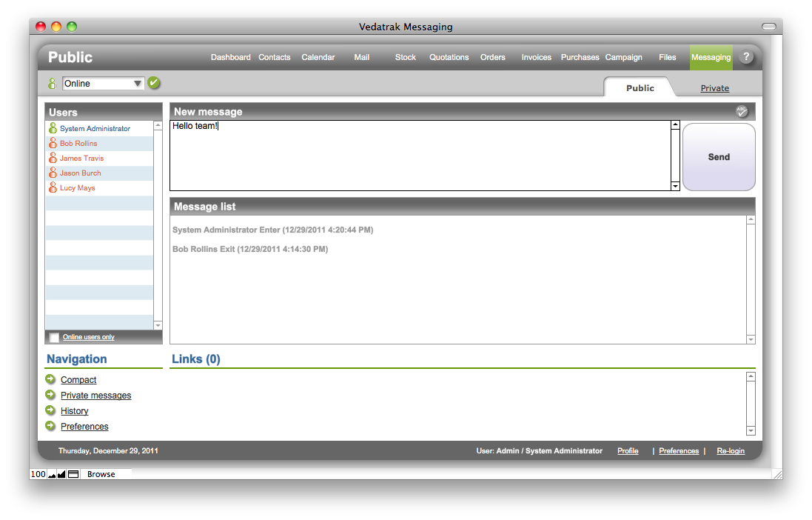Click down arrow of Users list scrollbar
Image resolution: width=812 pixels, height=520 pixels.
(158, 325)
